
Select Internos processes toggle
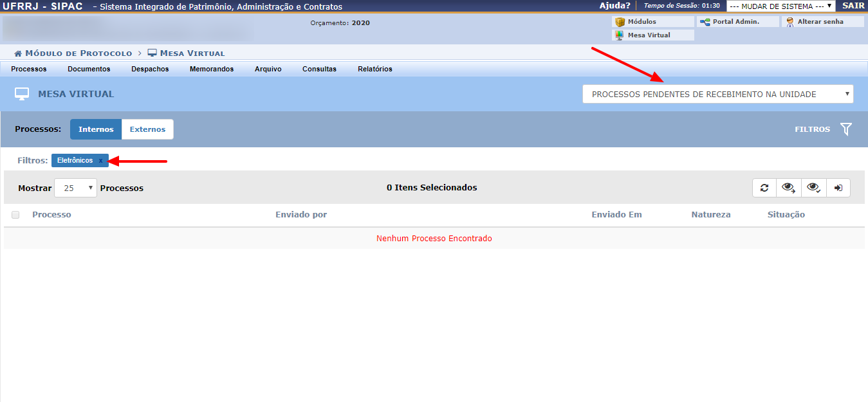click(x=96, y=129)
